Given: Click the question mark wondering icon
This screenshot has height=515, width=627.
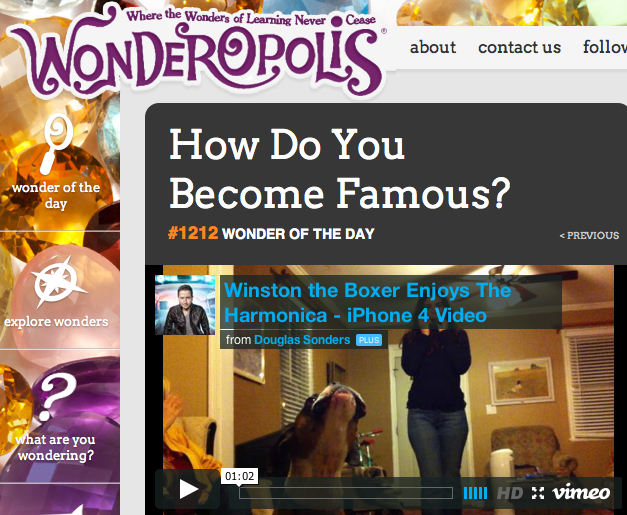Looking at the screenshot, I should [57, 396].
